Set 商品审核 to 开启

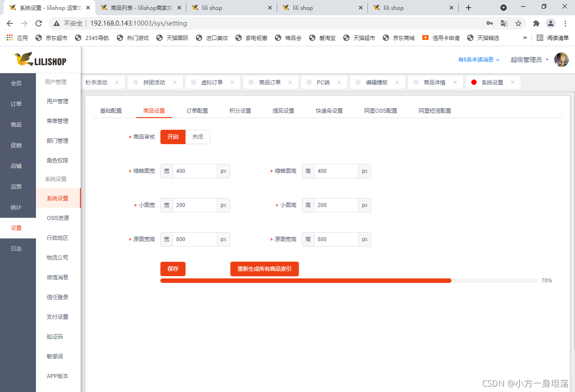[173, 137]
